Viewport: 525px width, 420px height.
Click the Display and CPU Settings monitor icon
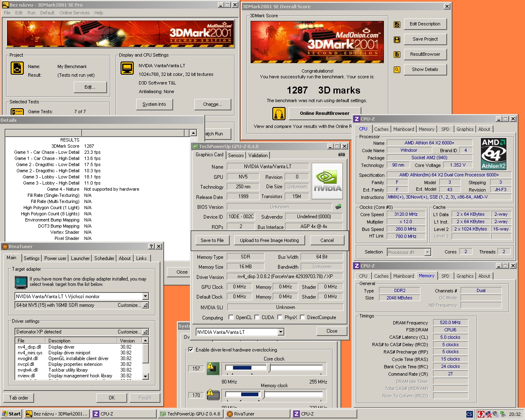pos(127,68)
